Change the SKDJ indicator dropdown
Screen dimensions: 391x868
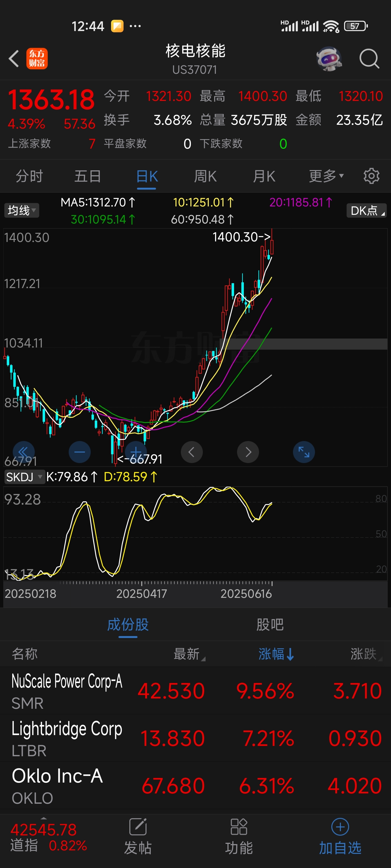click(25, 477)
